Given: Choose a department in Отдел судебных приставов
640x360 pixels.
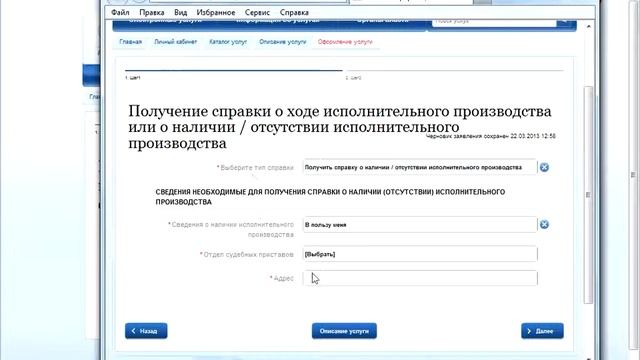Looking at the screenshot, I should 420,254.
